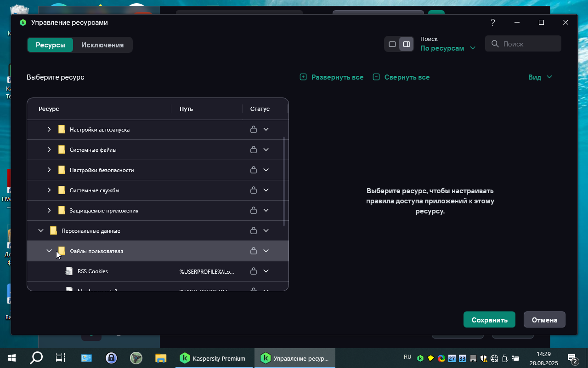Viewport: 588px width, 368px height.
Task: Expand Системные службы tree node
Action: [49, 190]
